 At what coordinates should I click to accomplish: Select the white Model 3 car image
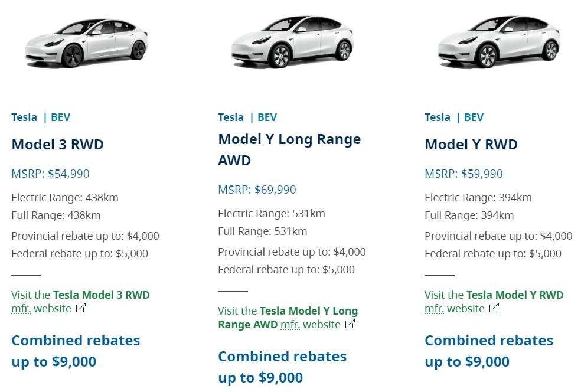[x=87, y=43]
